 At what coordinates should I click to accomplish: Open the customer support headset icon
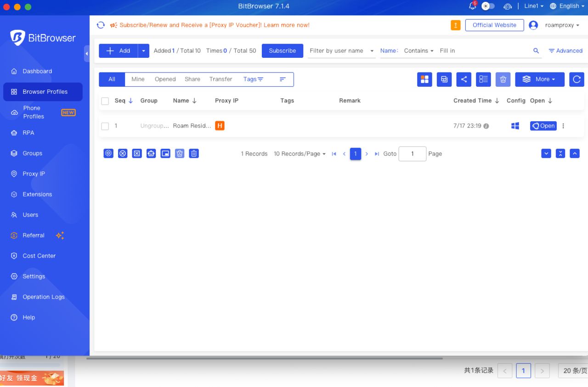(x=508, y=6)
